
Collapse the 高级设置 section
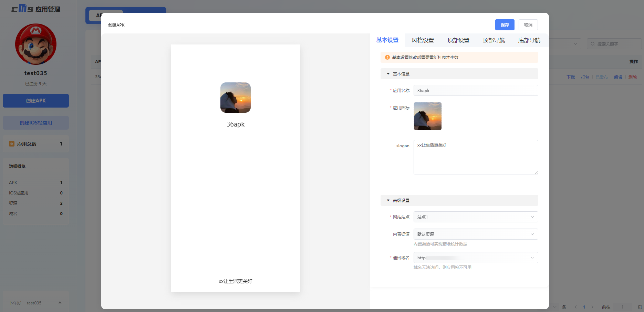pyautogui.click(x=459, y=200)
